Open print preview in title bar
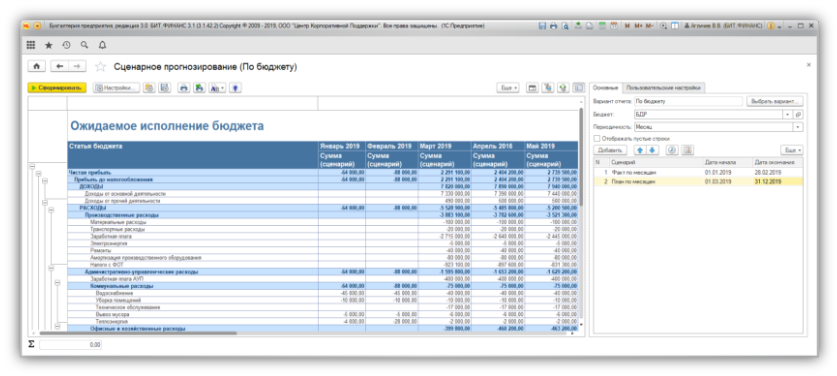 [x=565, y=26]
